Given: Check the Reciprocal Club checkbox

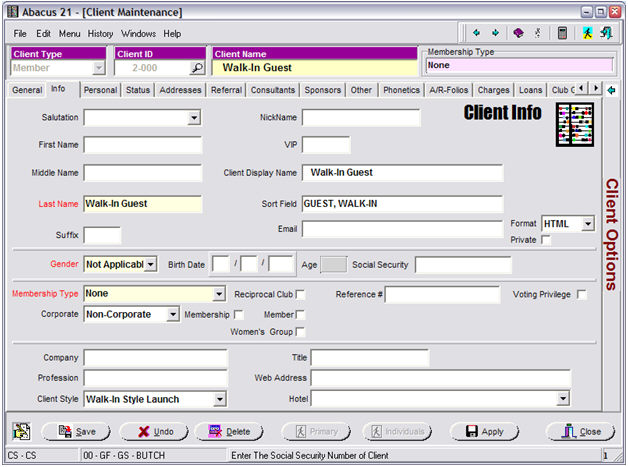Looking at the screenshot, I should click(300, 294).
